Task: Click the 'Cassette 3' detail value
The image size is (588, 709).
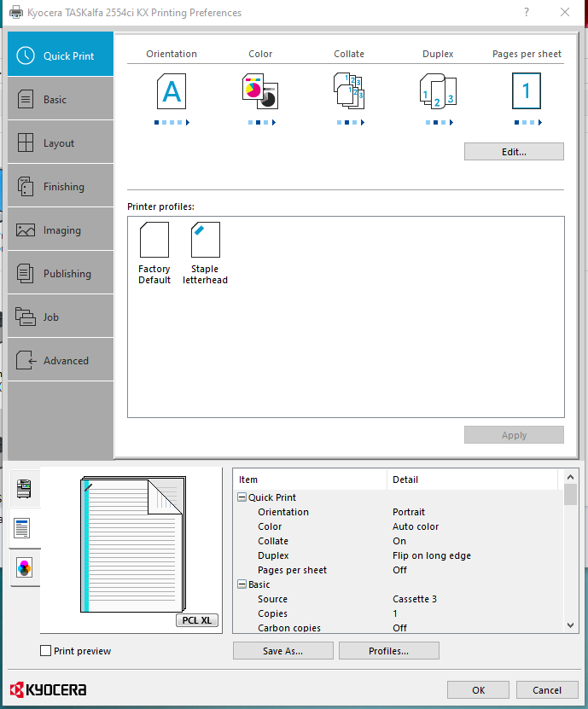Action: 415,599
